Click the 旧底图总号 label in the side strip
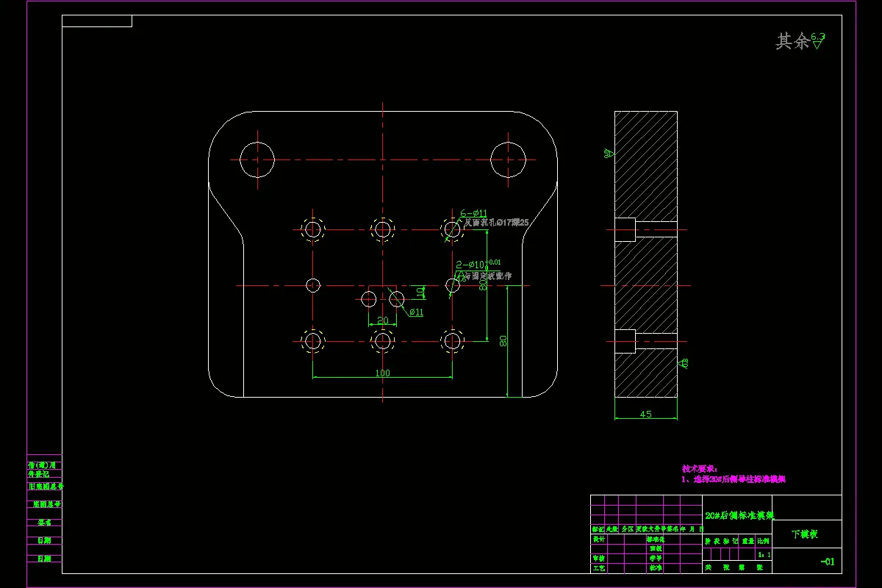Screen dimensions: 882x588 (x=45, y=486)
